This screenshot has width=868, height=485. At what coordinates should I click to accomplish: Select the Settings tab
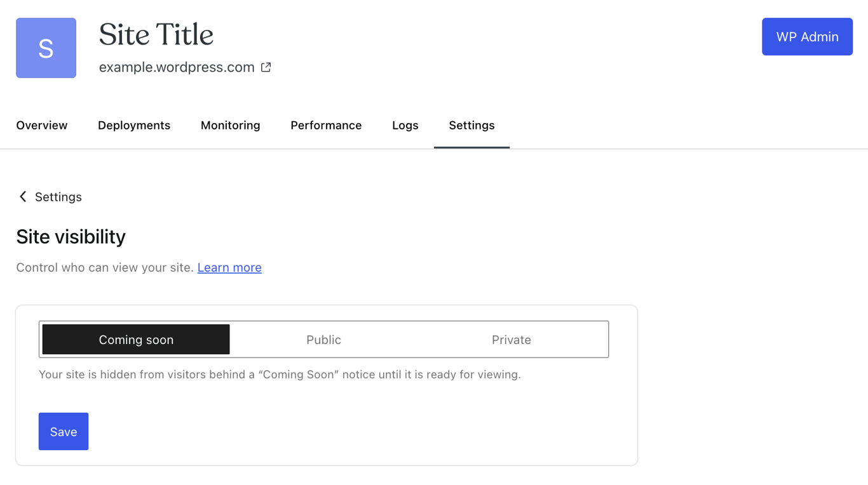(x=471, y=125)
